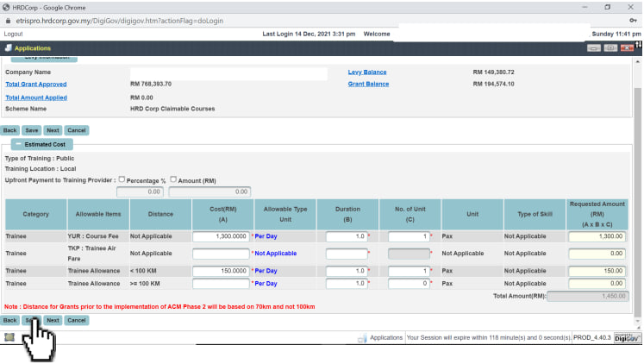Click the lower Next button

point(53,320)
